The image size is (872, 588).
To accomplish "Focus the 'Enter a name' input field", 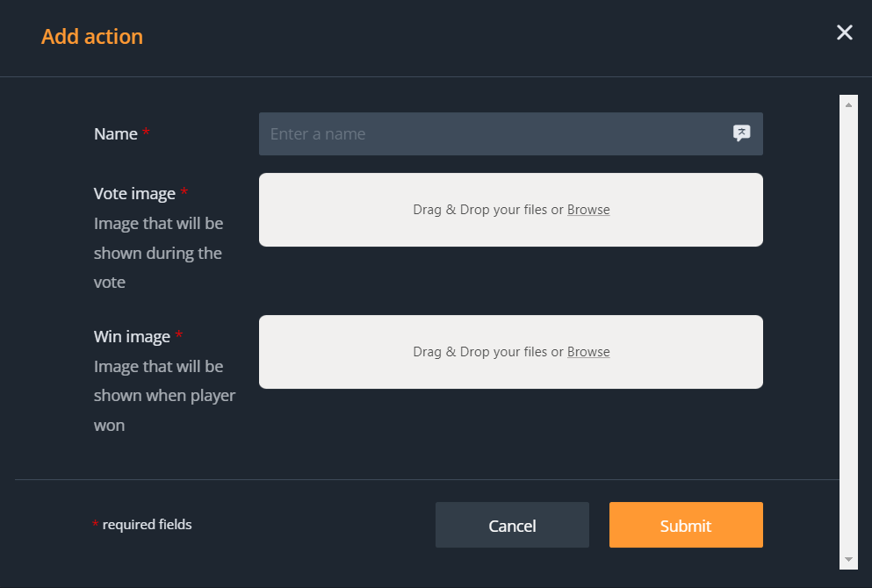I will point(492,134).
